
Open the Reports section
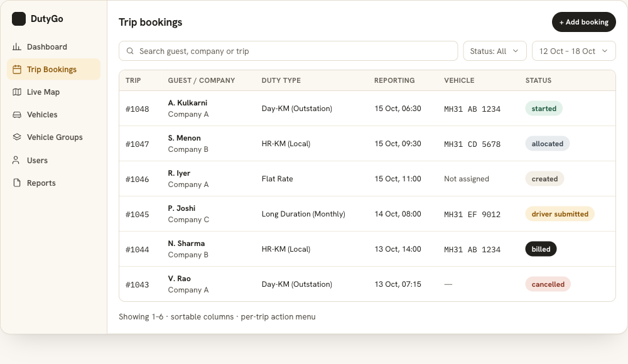53,183
